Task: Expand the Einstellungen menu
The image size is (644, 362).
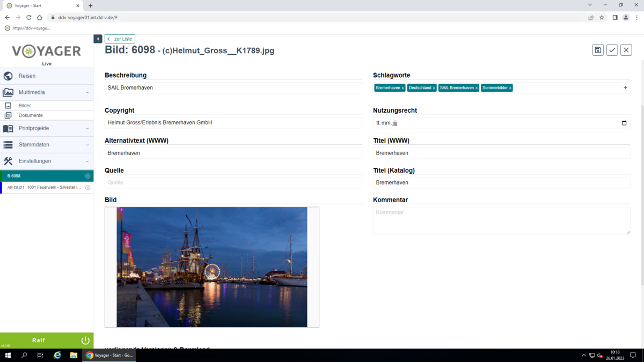Action: tap(47, 161)
